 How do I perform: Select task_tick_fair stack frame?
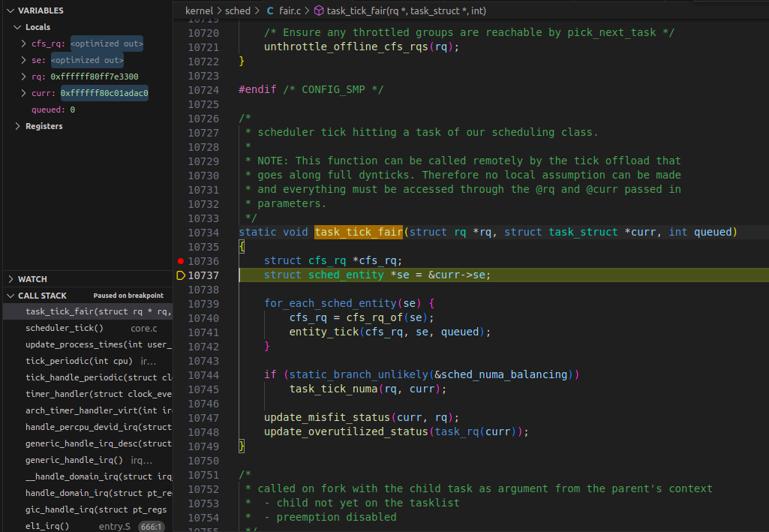[x=88, y=311]
